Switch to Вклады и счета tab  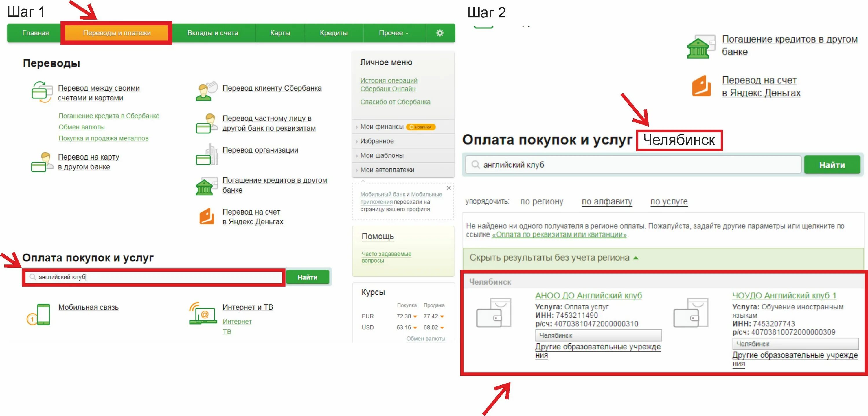213,33
